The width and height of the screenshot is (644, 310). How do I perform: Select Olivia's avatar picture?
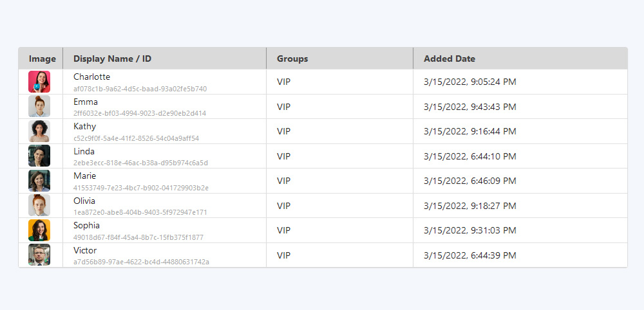39,206
